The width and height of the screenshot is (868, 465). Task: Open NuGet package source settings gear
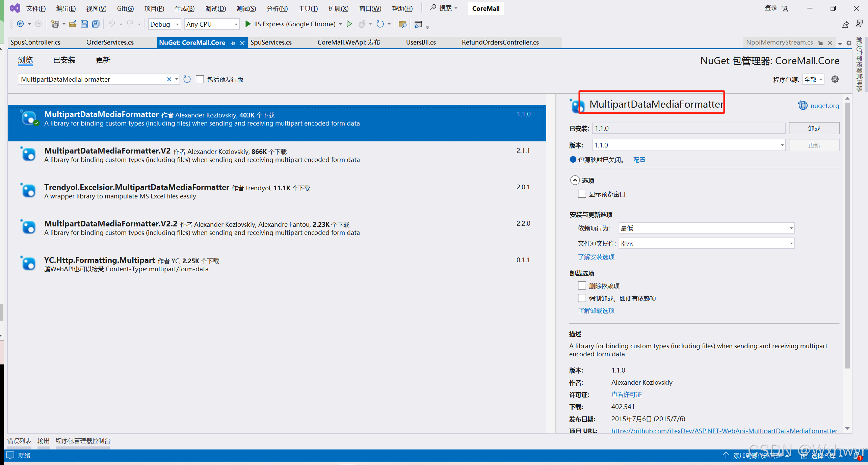click(835, 79)
